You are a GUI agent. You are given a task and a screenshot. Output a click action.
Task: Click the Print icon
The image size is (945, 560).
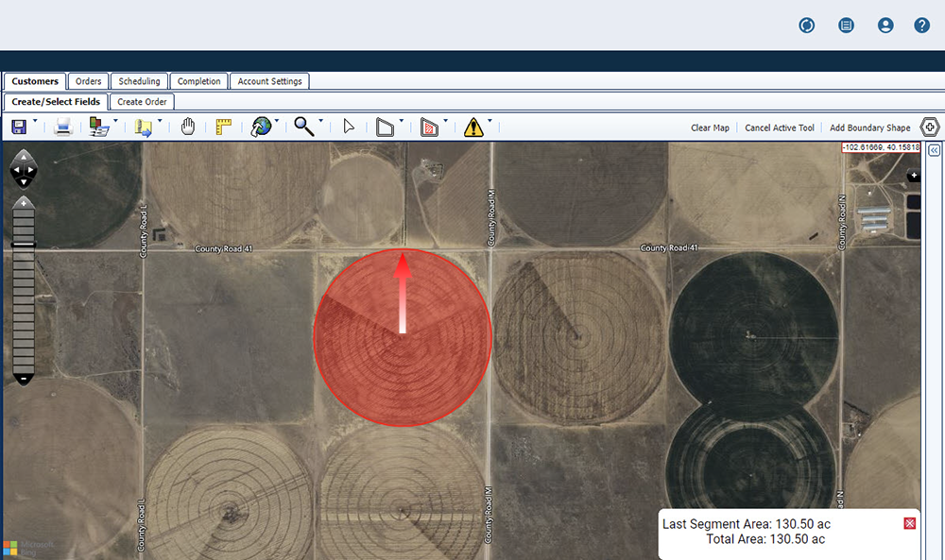(x=63, y=127)
